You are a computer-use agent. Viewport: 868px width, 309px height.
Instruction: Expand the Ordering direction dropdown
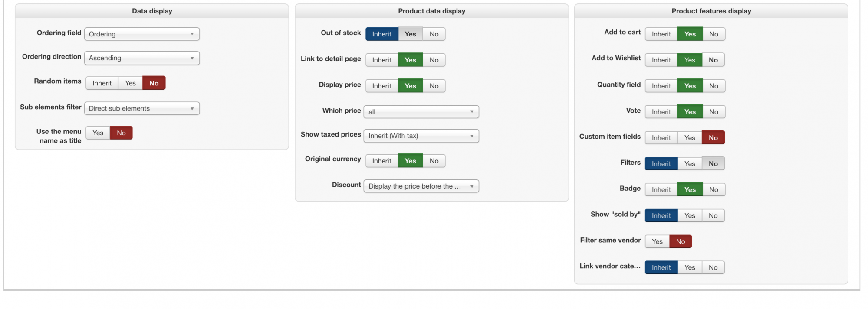coord(142,58)
